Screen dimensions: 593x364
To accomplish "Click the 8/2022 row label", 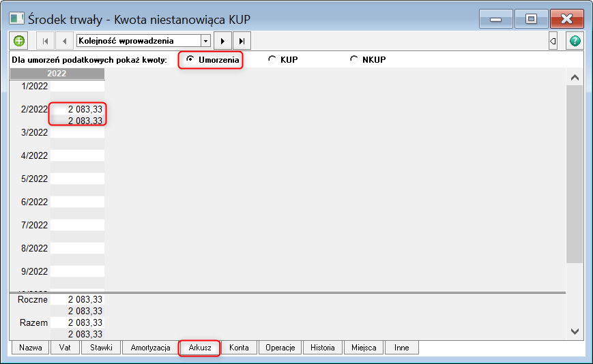I will click(x=34, y=248).
